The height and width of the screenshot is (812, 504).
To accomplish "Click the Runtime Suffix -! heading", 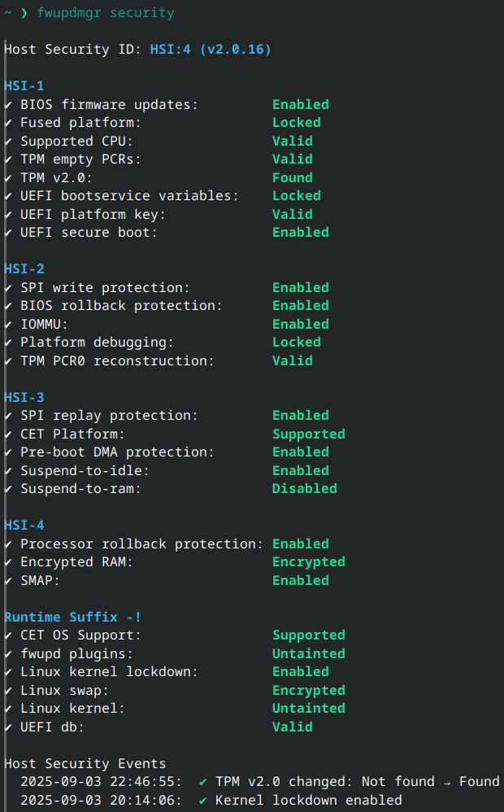I will [x=73, y=617].
